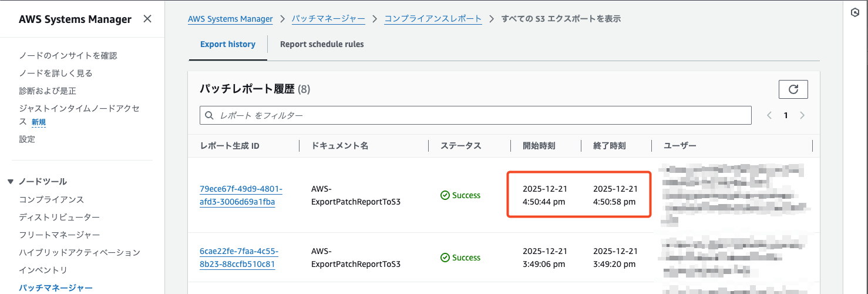Screen dimensions: 868x294
Task: Switch to the Report schedule rules tab
Action: pos(322,44)
